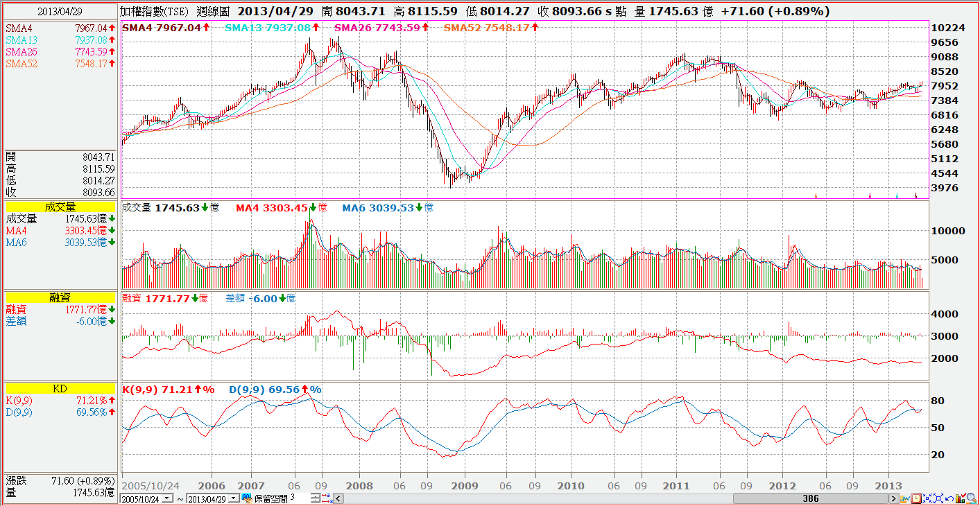The width and height of the screenshot is (980, 506).
Task: Click the 2005/10/24 label on time axis
Action: pyautogui.click(x=151, y=485)
